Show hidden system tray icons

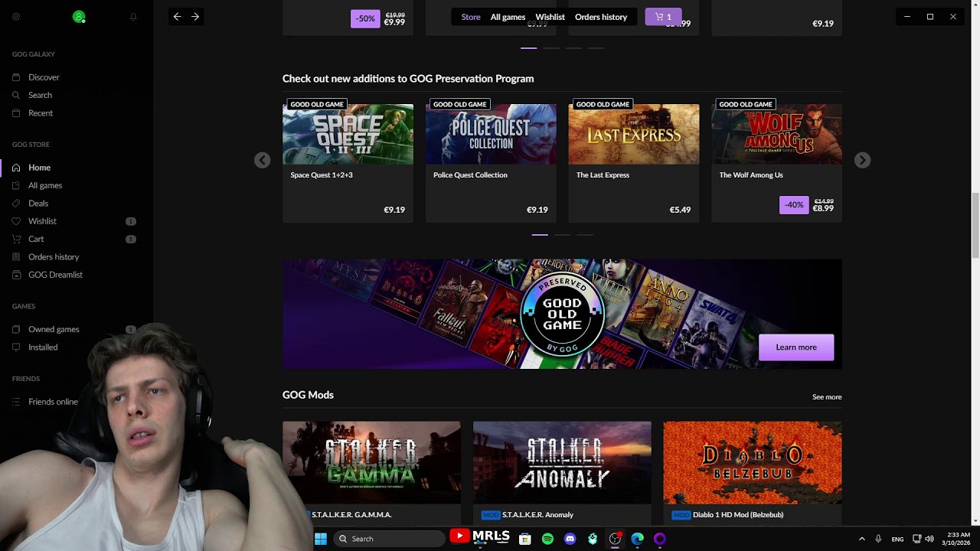click(x=861, y=539)
